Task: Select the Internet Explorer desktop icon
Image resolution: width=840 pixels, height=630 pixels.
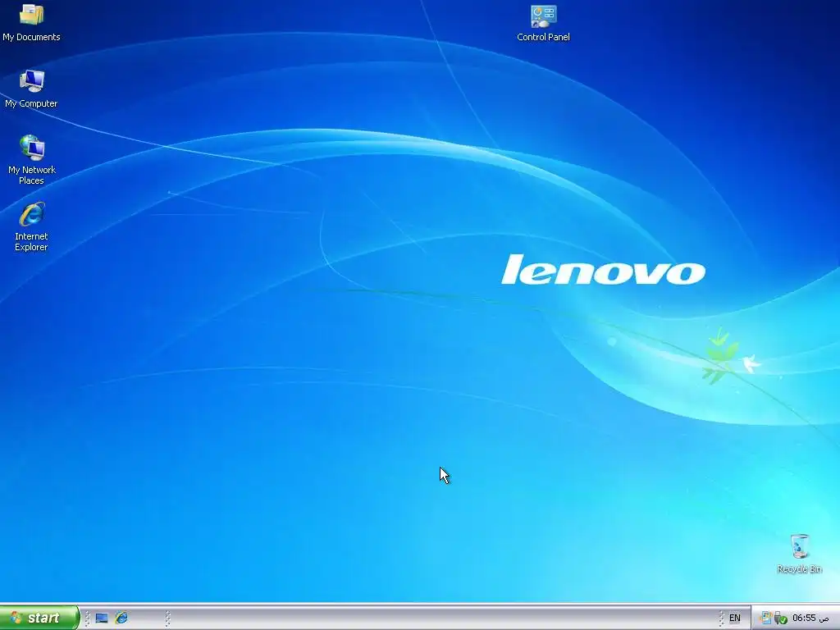Action: coord(32,226)
